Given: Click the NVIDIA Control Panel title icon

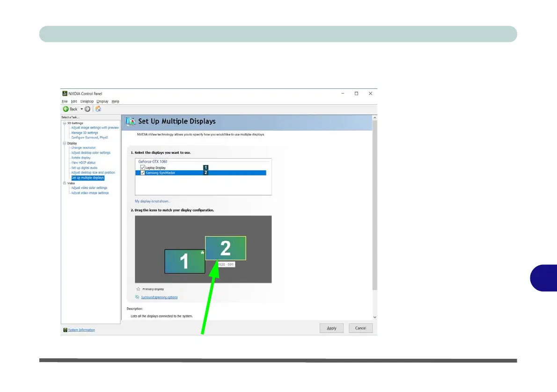Looking at the screenshot, I should (x=65, y=94).
